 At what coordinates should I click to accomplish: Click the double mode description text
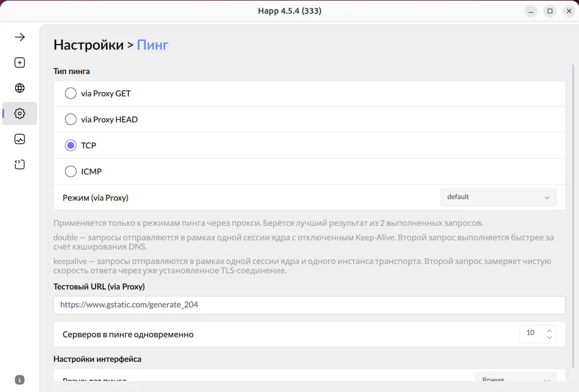tap(304, 242)
